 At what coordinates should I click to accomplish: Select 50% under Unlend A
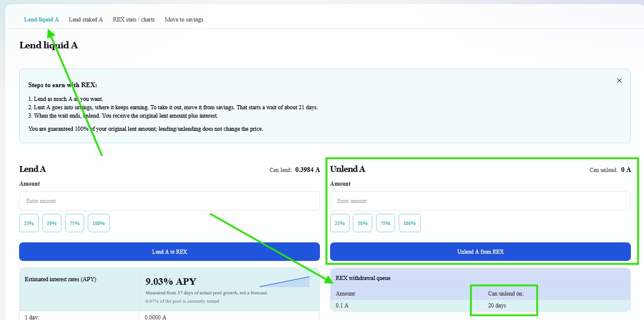point(363,223)
